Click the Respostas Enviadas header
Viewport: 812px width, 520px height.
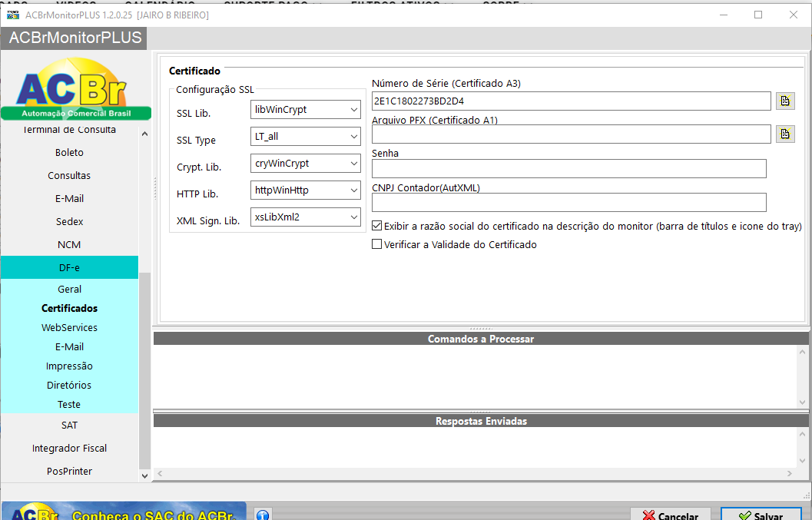click(x=481, y=421)
